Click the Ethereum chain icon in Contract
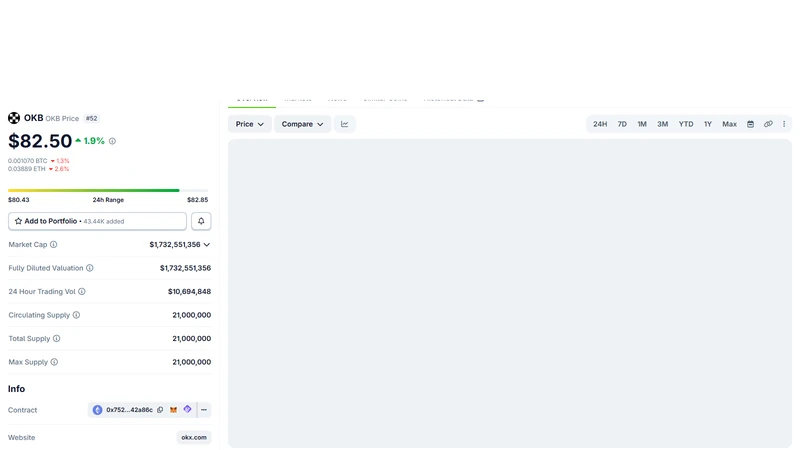 [97, 410]
